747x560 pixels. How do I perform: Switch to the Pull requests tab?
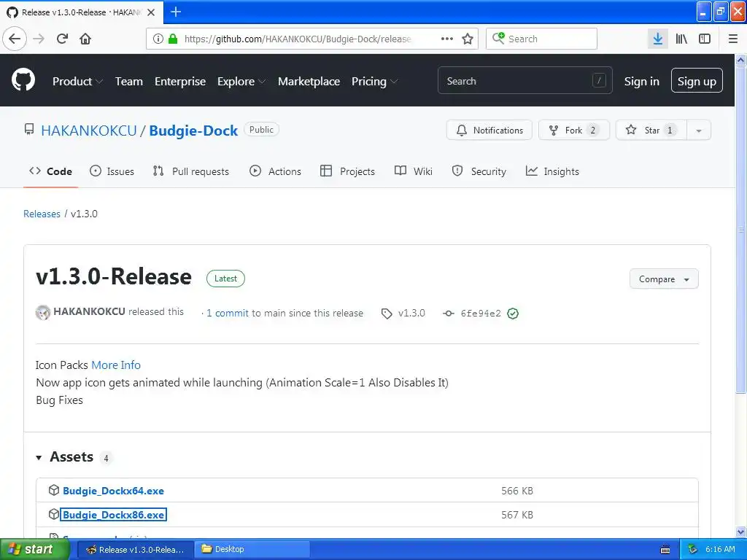click(191, 171)
